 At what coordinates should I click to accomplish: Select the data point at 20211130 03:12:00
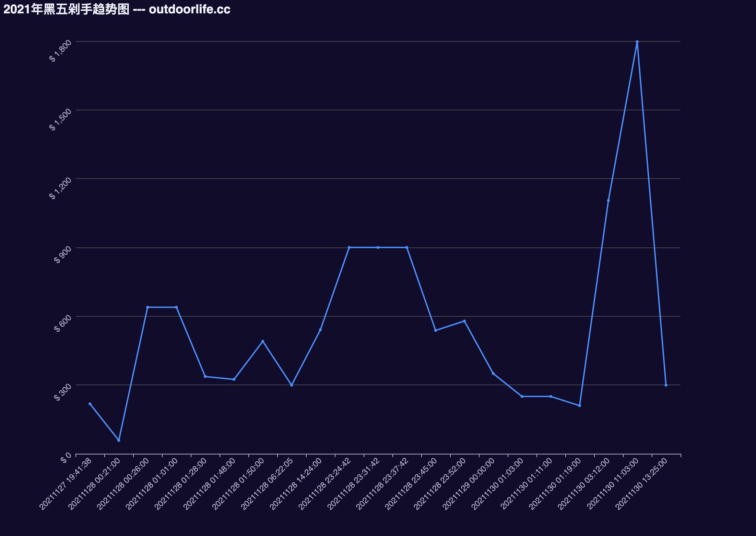click(x=608, y=200)
